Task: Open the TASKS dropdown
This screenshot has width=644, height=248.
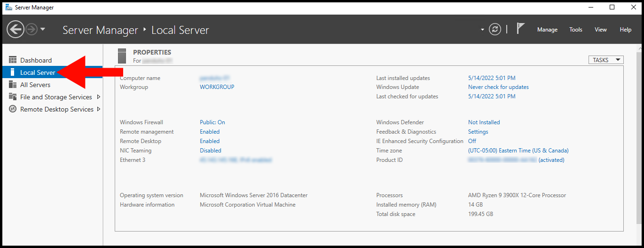Action: pyautogui.click(x=605, y=60)
